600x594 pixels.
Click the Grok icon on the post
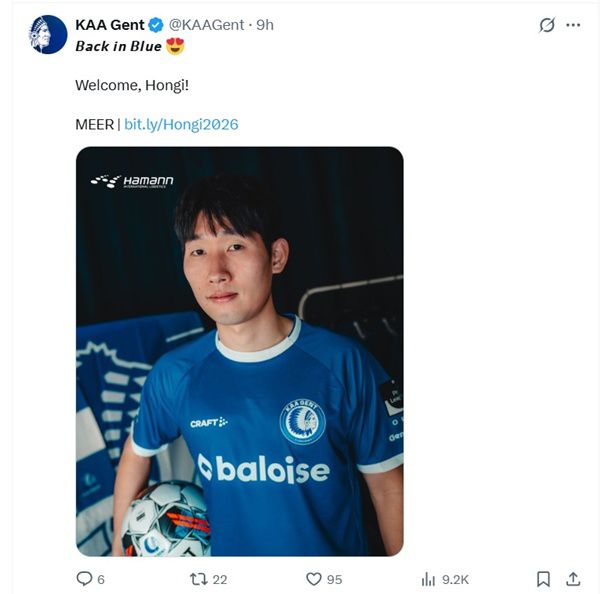547,25
